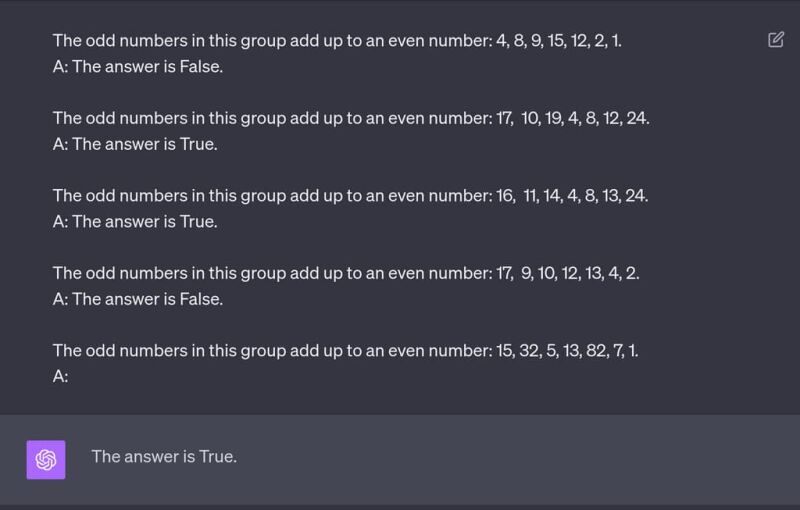
Task: Click the edit message pencil icon
Action: [x=776, y=40]
